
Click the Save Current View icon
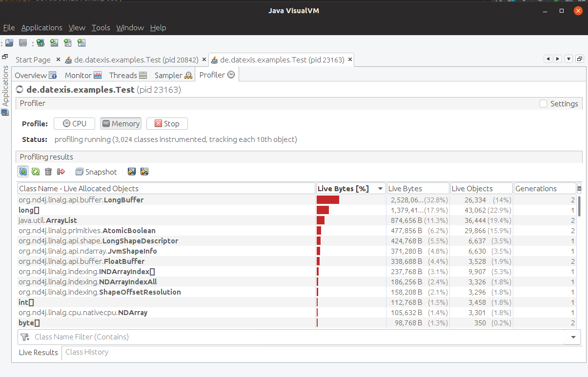tap(144, 171)
